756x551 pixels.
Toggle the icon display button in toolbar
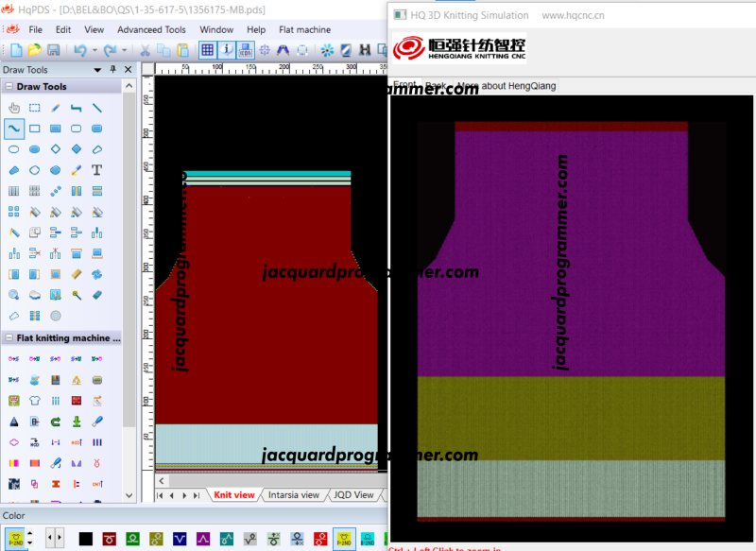246,50
